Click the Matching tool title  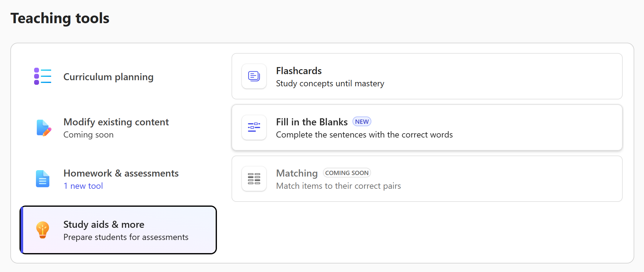pyautogui.click(x=297, y=173)
